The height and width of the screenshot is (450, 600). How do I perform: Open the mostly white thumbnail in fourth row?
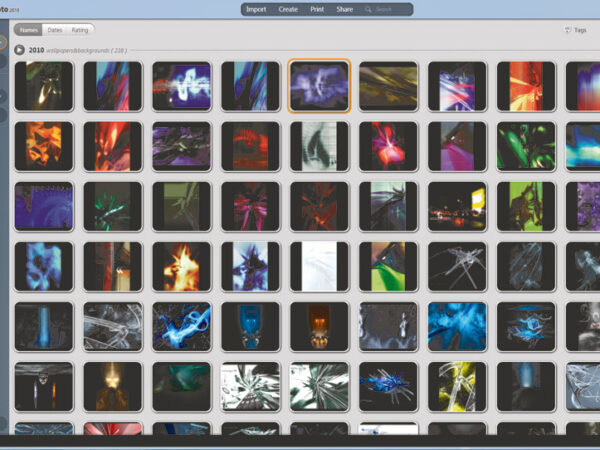point(319,265)
